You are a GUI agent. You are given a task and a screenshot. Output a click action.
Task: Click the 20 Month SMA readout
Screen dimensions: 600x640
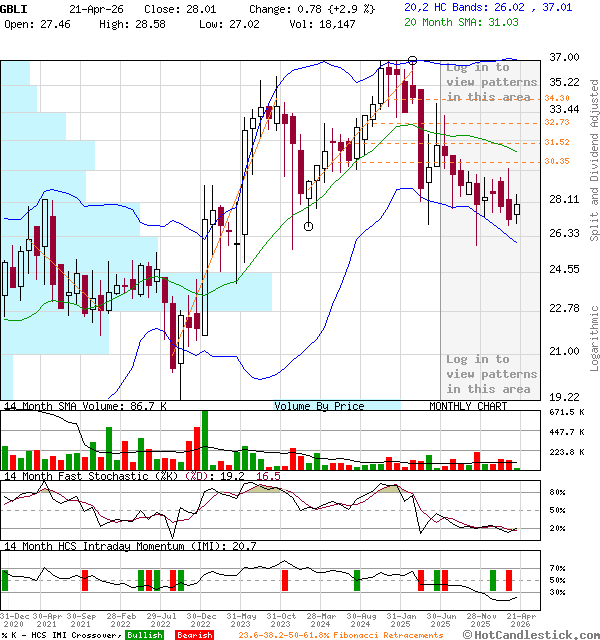click(x=462, y=20)
